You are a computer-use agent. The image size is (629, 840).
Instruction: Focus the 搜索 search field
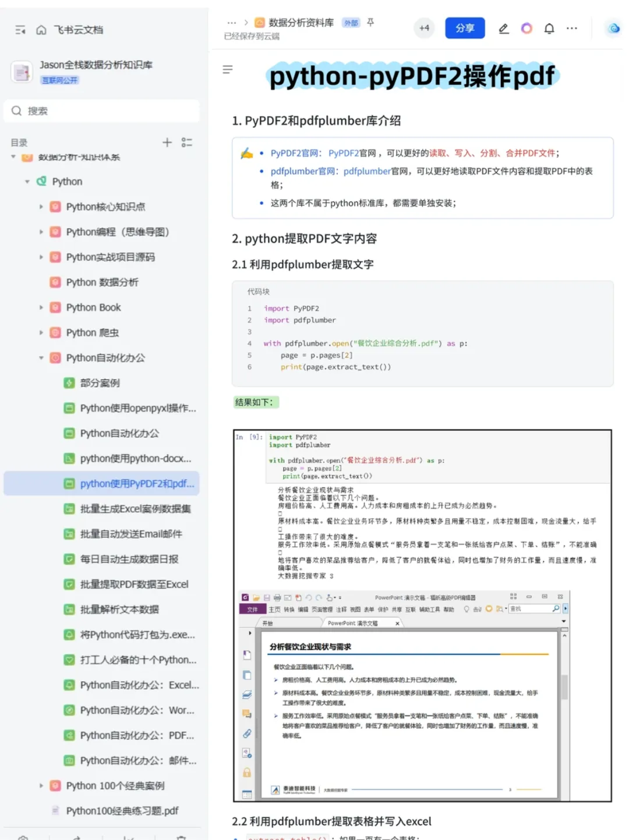pos(102,111)
